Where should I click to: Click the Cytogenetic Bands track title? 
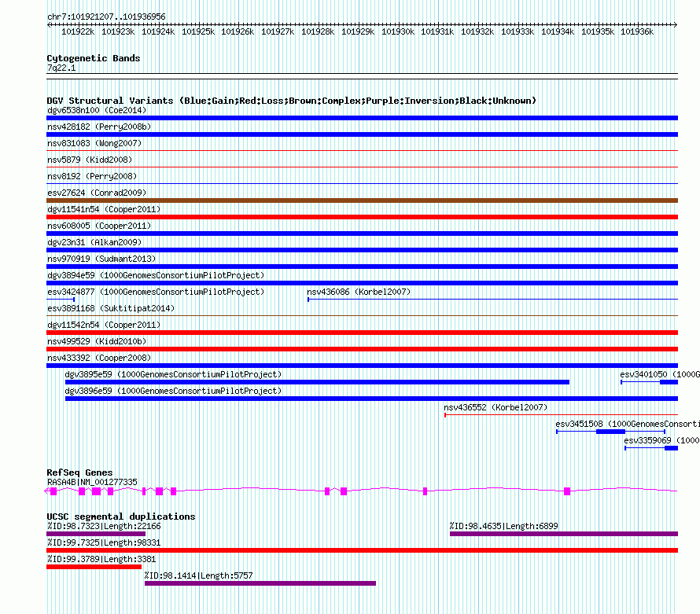(94, 58)
